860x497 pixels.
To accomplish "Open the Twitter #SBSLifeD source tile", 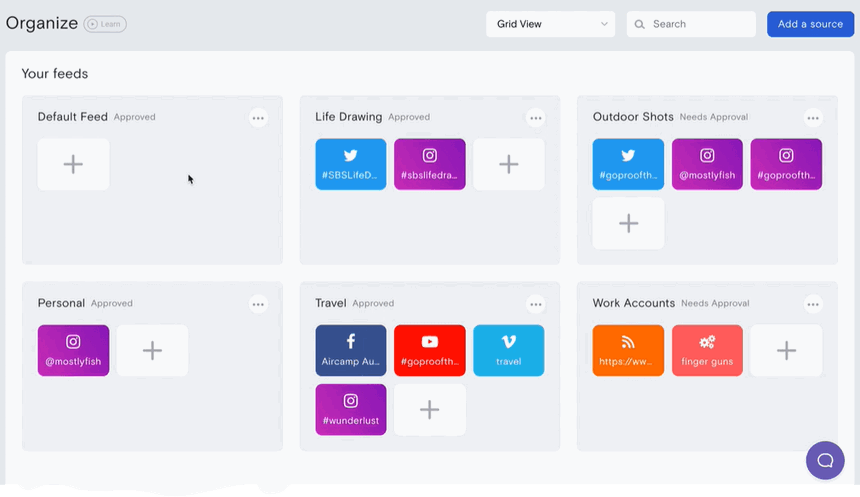I will tap(350, 164).
